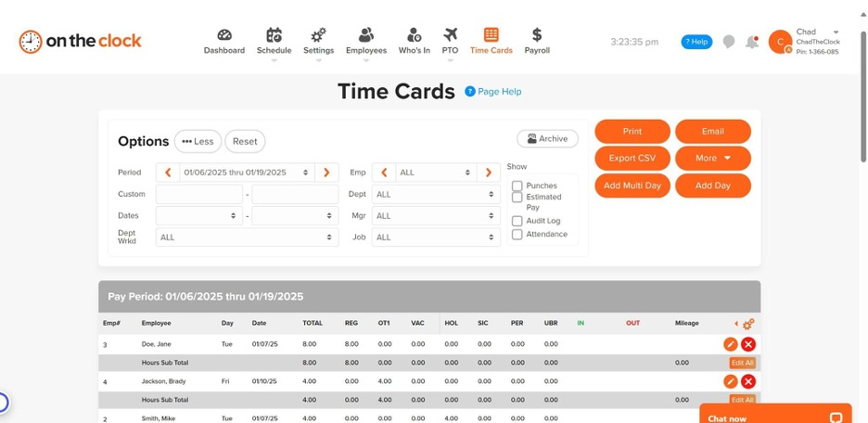Open the Payroll dollar icon

pos(537,35)
